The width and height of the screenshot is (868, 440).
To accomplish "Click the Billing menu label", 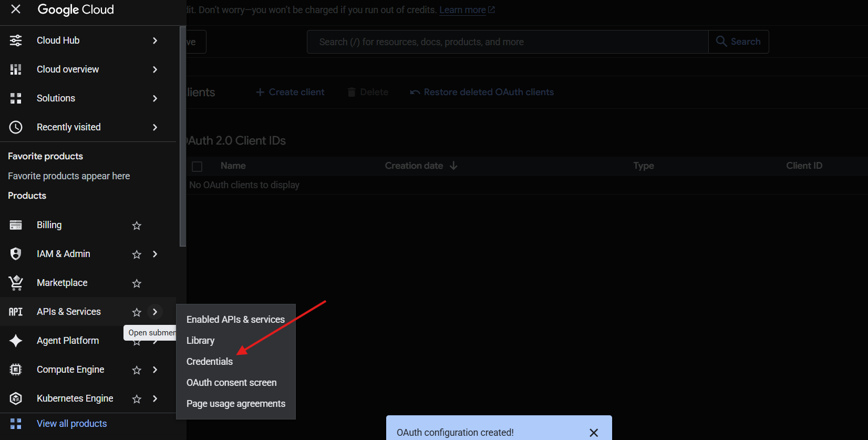I will pos(49,225).
